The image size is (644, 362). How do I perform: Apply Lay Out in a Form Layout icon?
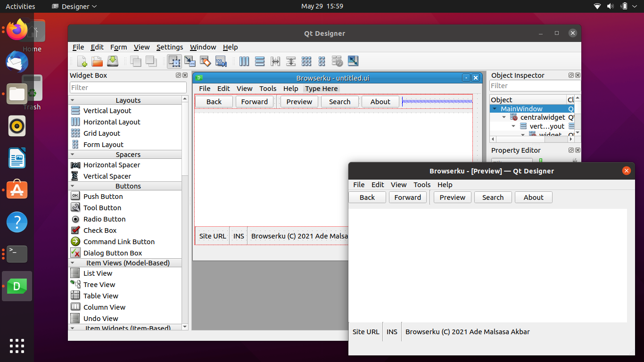click(322, 61)
